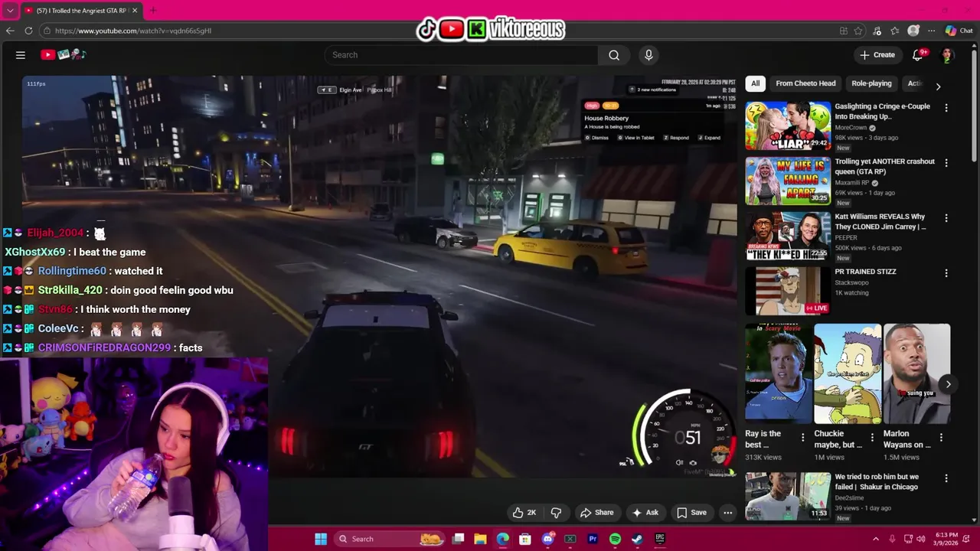Open the YouTube guide hamburger menu
The image size is (980, 551).
point(21,55)
